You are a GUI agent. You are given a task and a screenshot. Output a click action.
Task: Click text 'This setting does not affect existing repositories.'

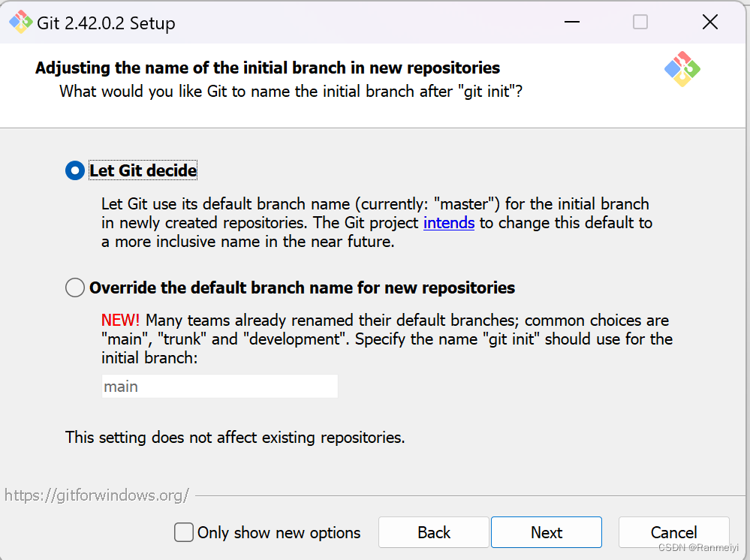[235, 438]
